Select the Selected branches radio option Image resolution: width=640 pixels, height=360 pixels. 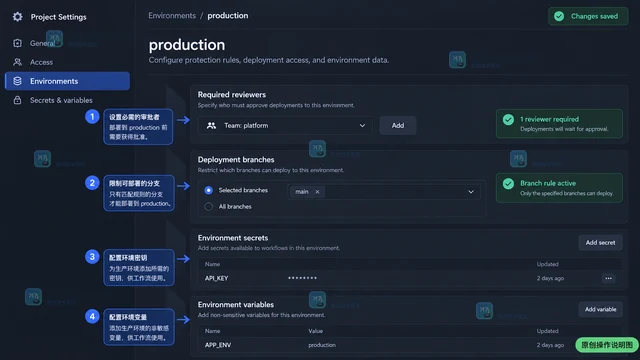[209, 190]
